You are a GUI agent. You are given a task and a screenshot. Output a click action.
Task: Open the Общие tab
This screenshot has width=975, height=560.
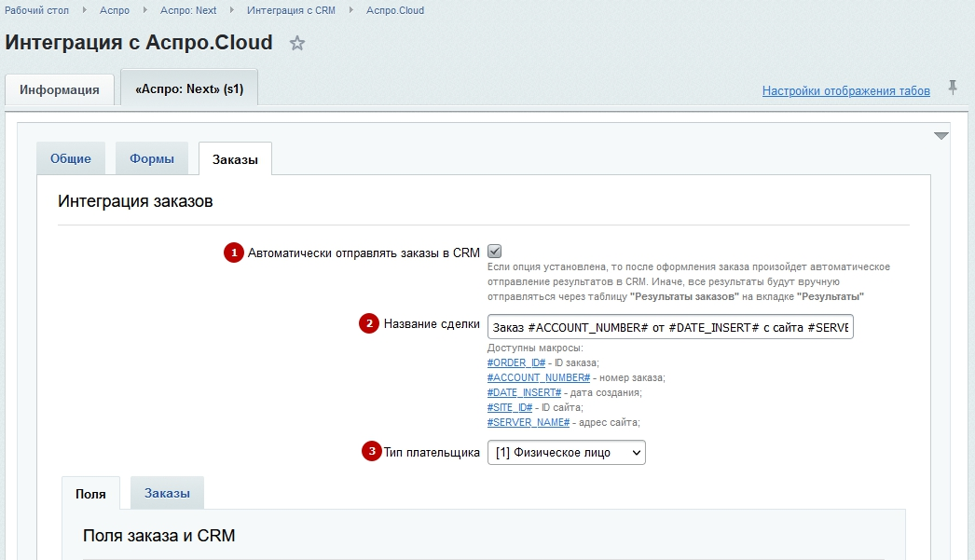coord(71,158)
